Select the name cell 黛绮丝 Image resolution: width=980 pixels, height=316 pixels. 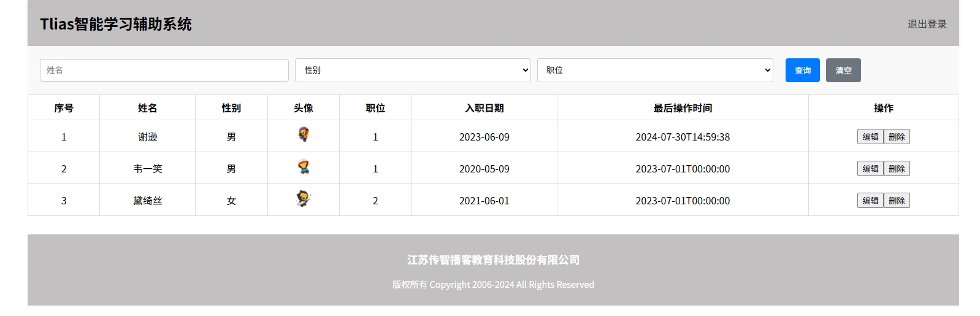click(x=148, y=201)
